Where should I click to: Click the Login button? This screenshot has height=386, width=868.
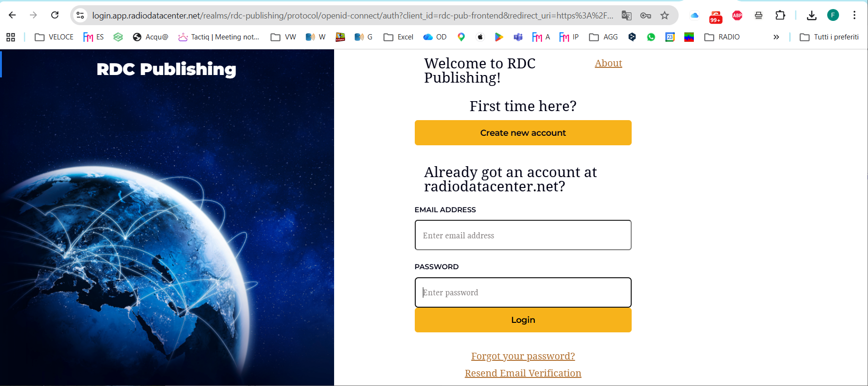523,320
